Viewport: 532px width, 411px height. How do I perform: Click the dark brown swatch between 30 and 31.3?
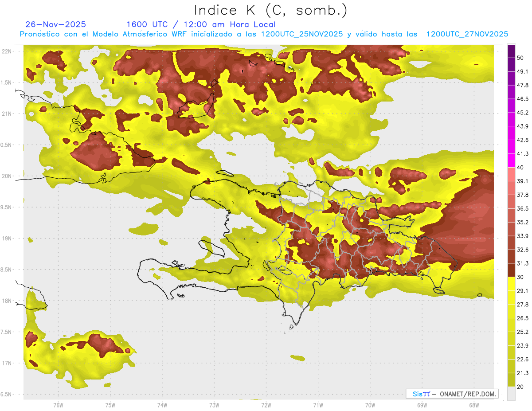pyautogui.click(x=512, y=270)
